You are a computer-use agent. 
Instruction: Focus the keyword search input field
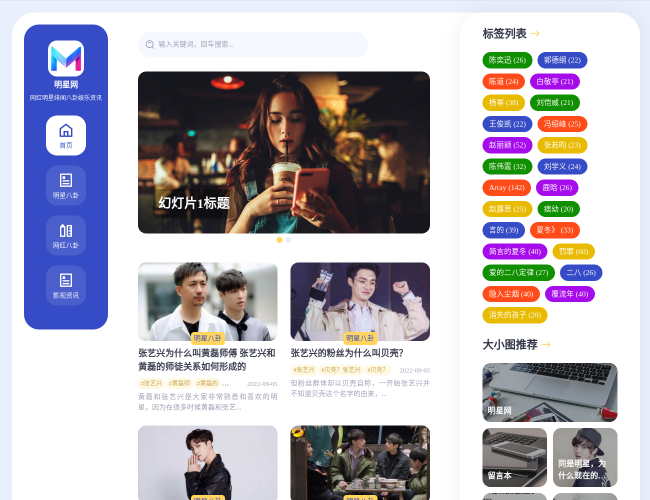(260, 44)
